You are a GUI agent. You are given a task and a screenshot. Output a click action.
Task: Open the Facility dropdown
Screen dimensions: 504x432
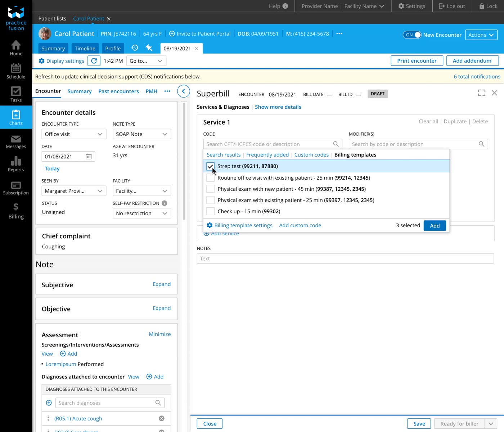142,191
